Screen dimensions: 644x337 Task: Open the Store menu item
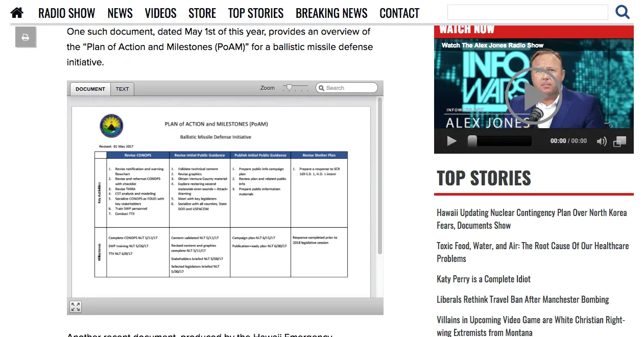point(202,13)
